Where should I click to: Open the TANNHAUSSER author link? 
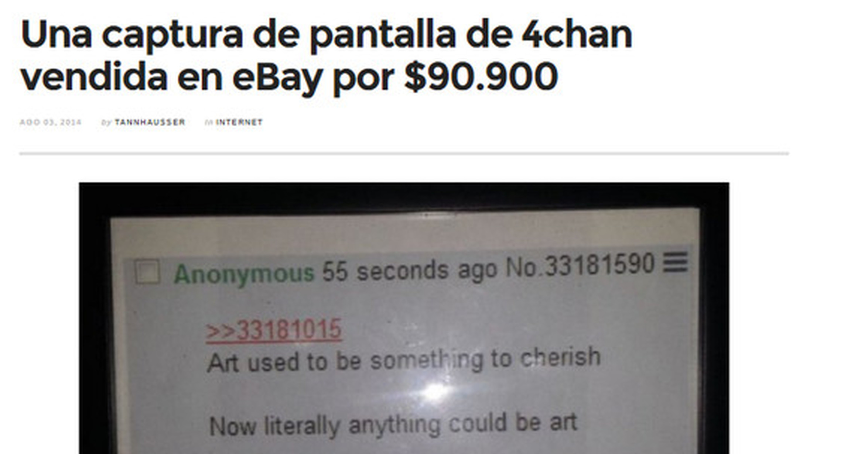(150, 122)
